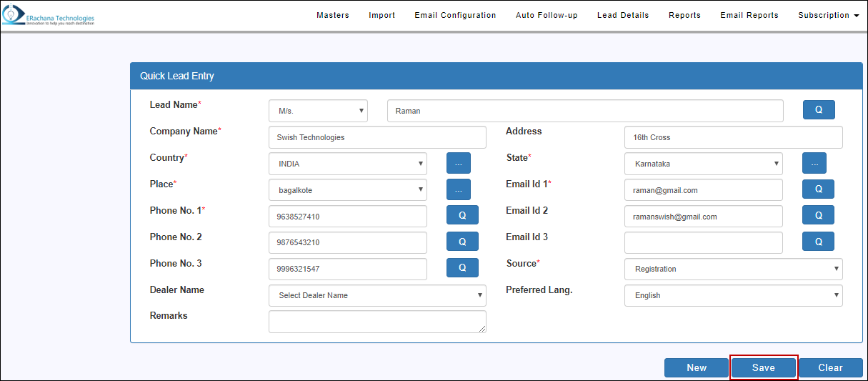
Task: Click the Preferred Lang. label
Action: pyautogui.click(x=539, y=290)
